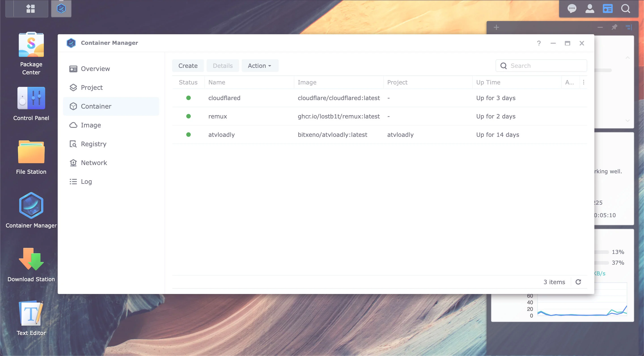Open Network section

pos(111,163)
